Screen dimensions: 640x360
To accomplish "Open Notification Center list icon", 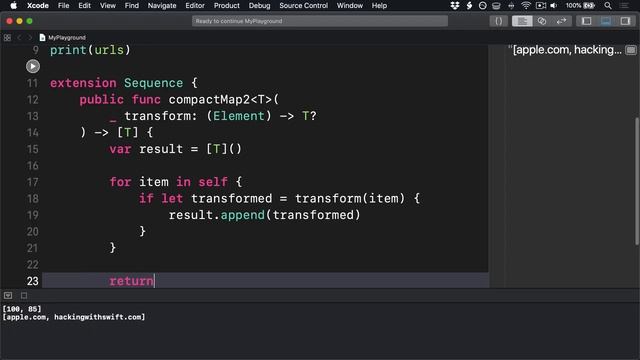I will (x=624, y=6).
